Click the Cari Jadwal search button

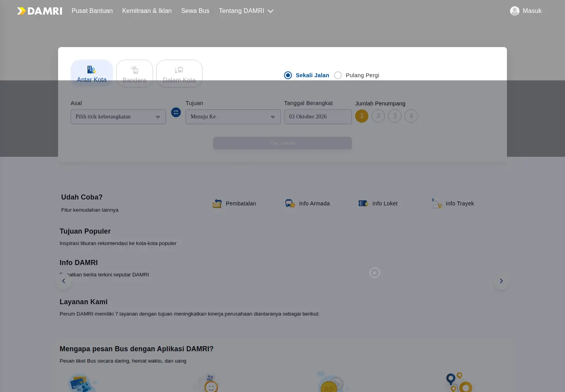pyautogui.click(x=282, y=143)
